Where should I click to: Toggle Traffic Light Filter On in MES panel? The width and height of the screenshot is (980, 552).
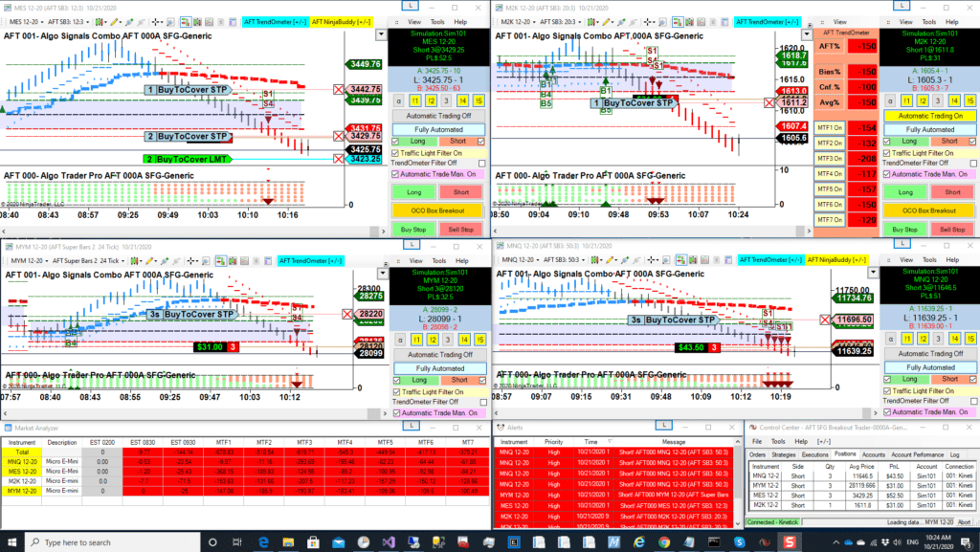point(395,153)
